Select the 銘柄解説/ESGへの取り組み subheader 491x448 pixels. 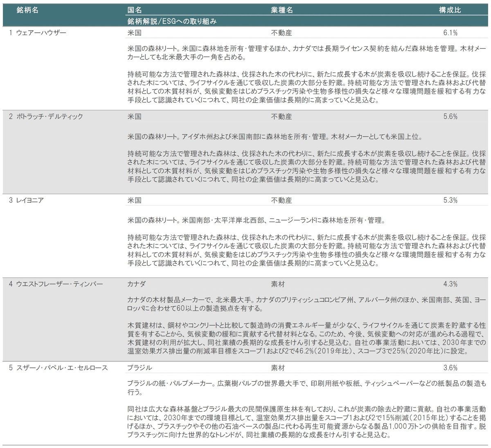[x=172, y=21]
